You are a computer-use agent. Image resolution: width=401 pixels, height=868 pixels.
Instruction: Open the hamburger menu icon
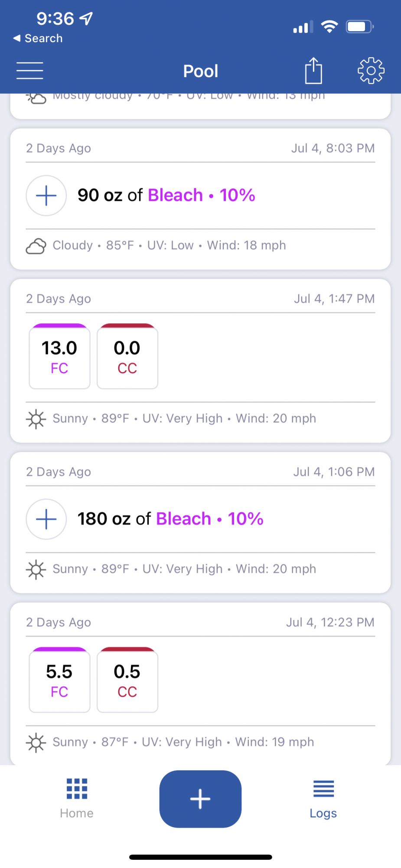[x=30, y=71]
